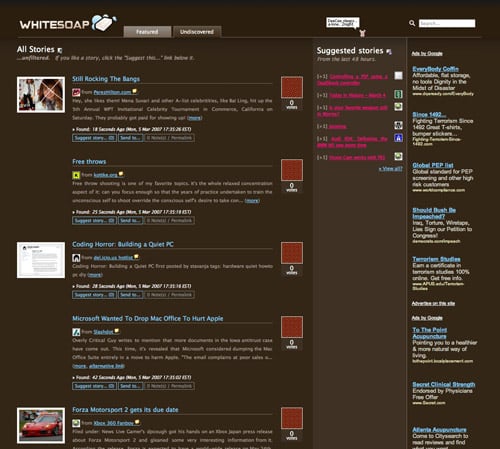This screenshot has height=449, width=500.
Task: Vote on Coding Horror red box
Action: pos(292,253)
